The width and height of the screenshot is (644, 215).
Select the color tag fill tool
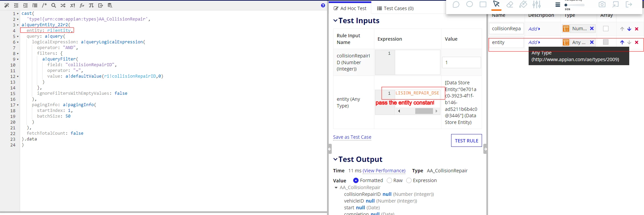coord(523,4)
